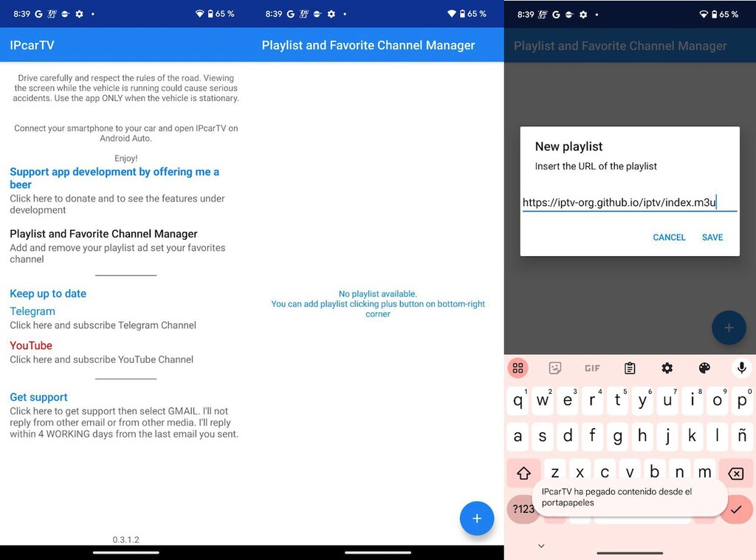Open the Telegram channel link
Screen dimensions: 756x560
(x=32, y=311)
